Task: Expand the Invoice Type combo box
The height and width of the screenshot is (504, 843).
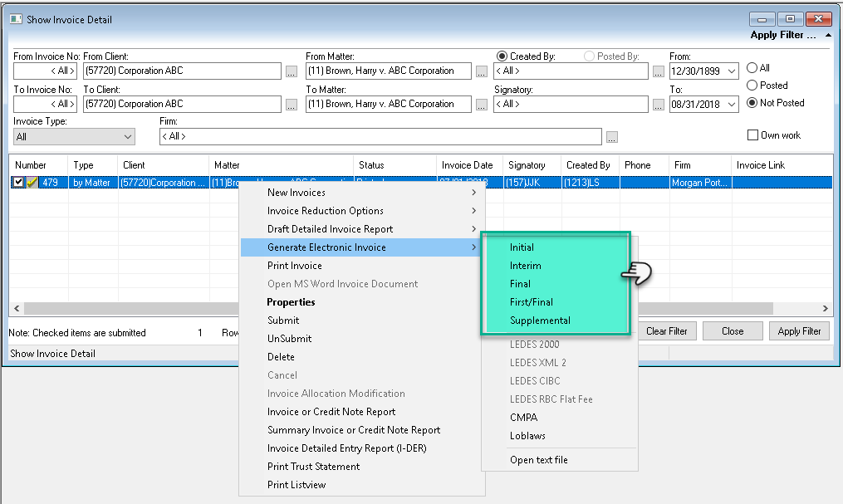Action: click(127, 136)
